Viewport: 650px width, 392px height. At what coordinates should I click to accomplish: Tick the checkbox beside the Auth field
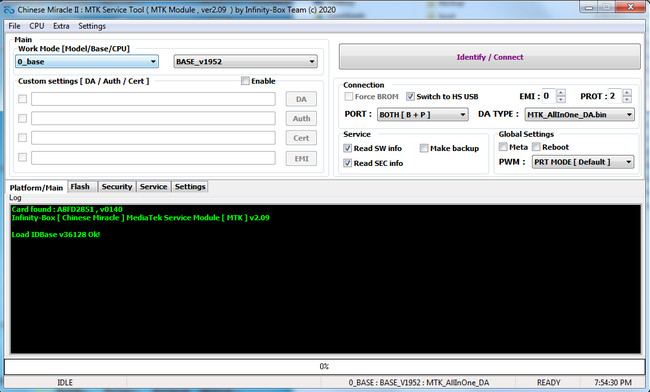pos(22,119)
